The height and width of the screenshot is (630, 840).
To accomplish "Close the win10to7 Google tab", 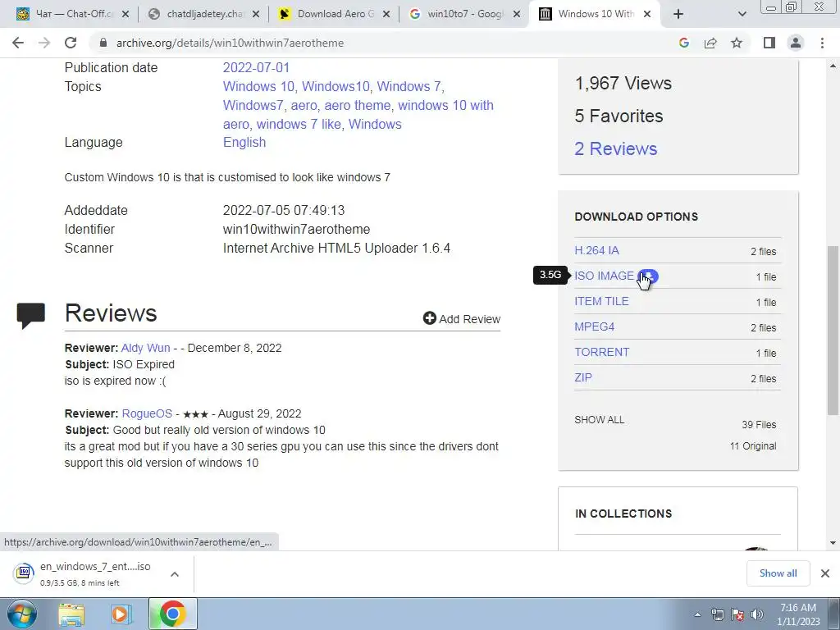I will tap(517, 15).
